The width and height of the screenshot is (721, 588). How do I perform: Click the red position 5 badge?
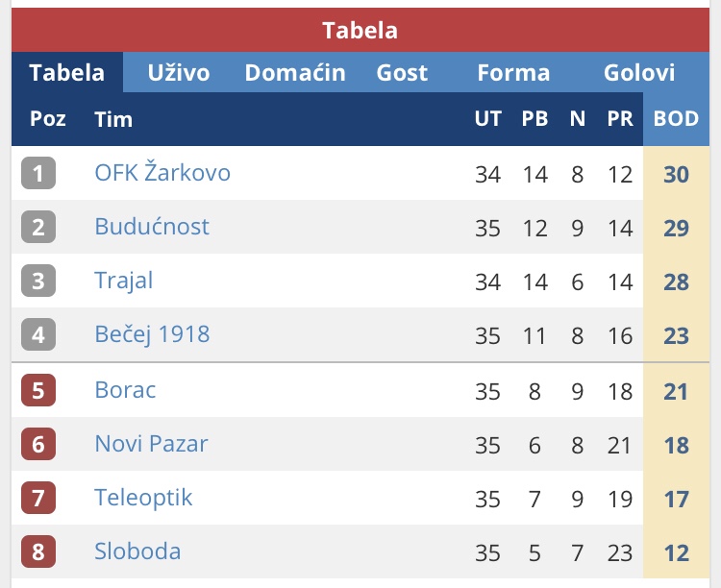38,390
